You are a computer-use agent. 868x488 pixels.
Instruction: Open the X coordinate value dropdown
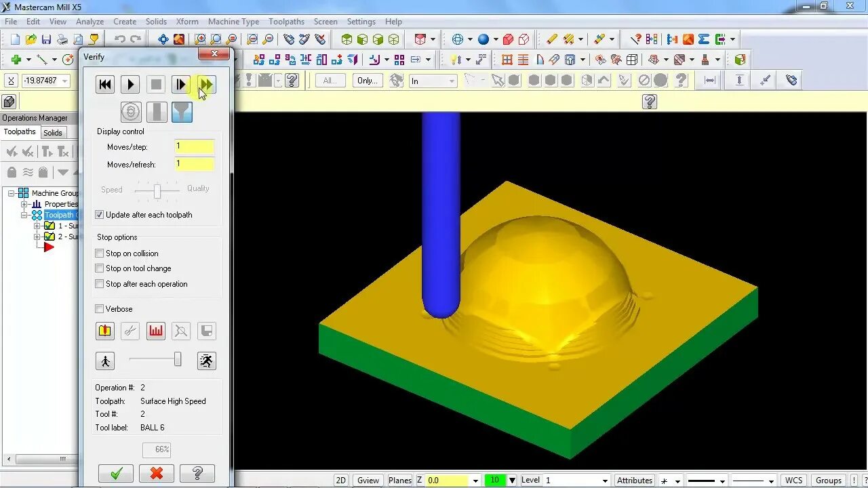tap(65, 81)
